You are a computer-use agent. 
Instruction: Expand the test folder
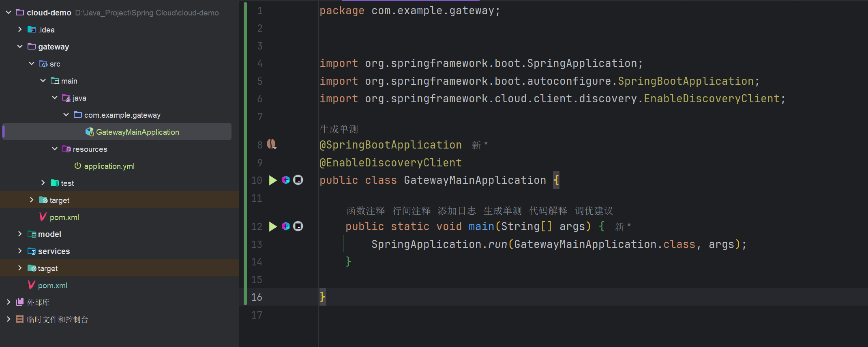pos(43,183)
